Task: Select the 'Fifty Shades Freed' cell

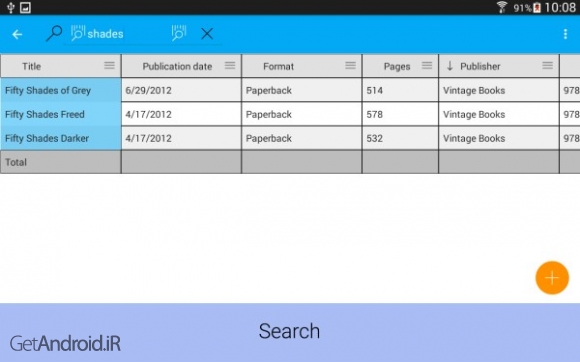Action: pyautogui.click(x=61, y=114)
